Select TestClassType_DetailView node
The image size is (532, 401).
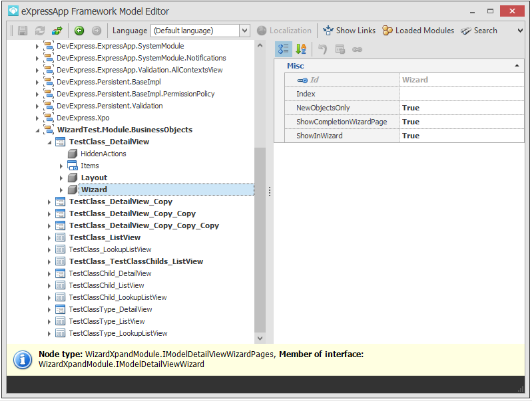tap(111, 309)
